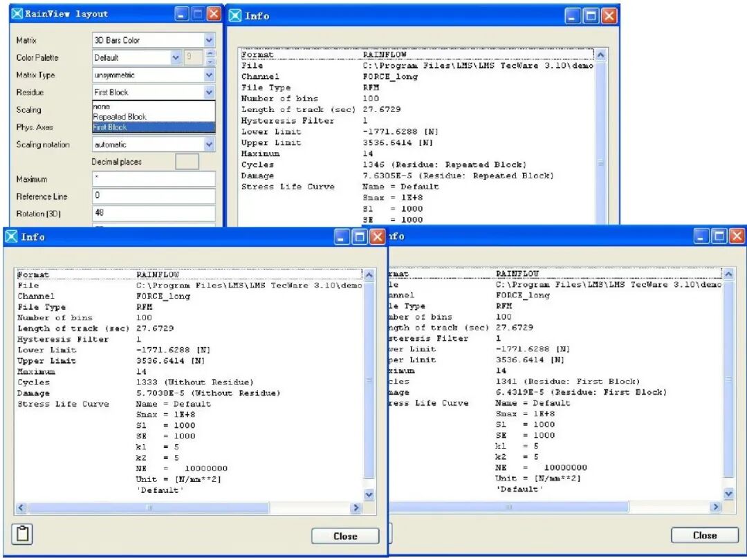747x560 pixels.
Task: Click scroll-down arrow in bottom-right Info window
Action: click(728, 494)
